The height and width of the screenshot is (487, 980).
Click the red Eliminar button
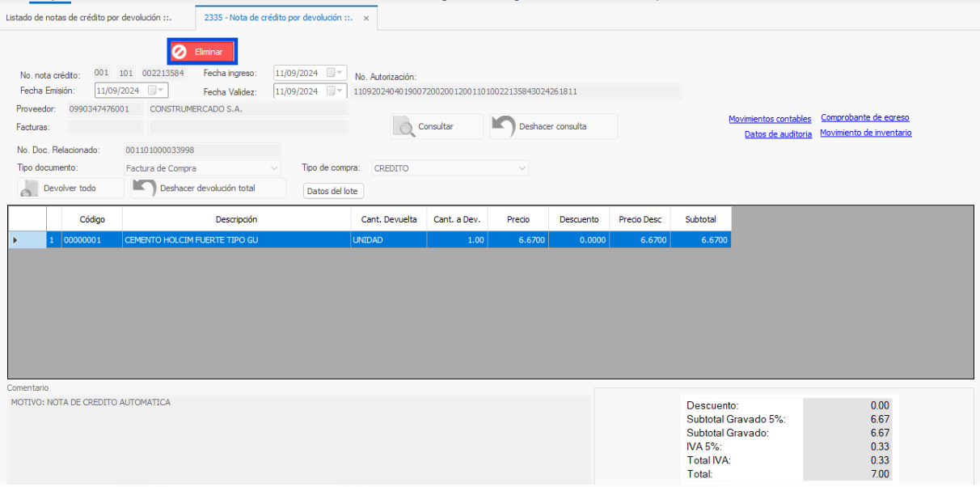(x=202, y=52)
